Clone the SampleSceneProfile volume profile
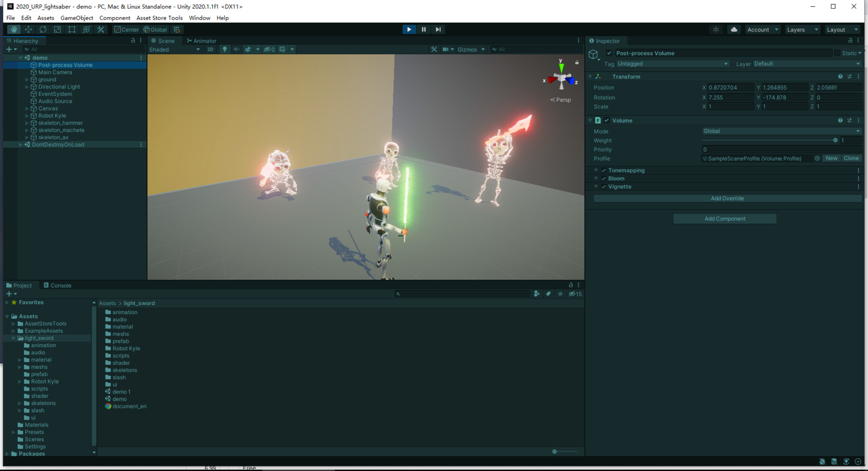868x471 pixels. point(851,158)
